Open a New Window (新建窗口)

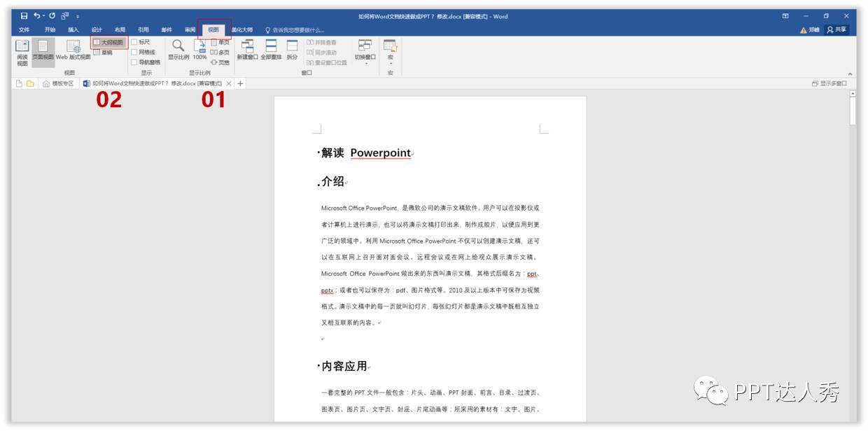(247, 50)
